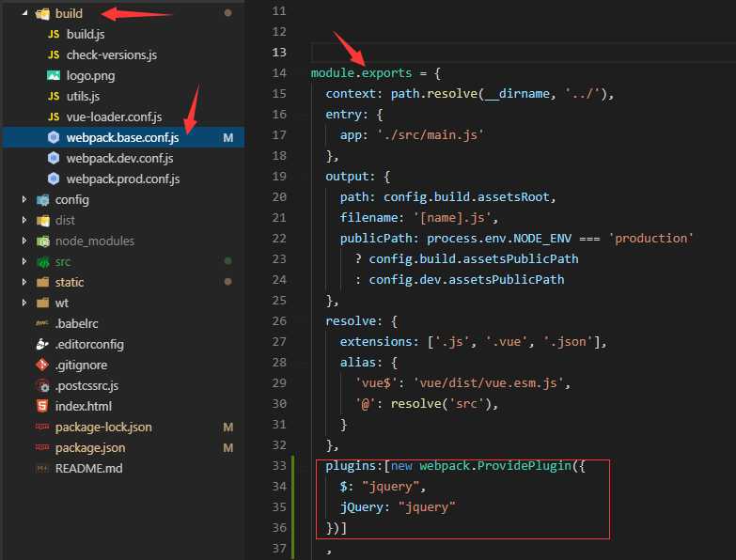Open vue-loader.conf.js file

tap(114, 117)
